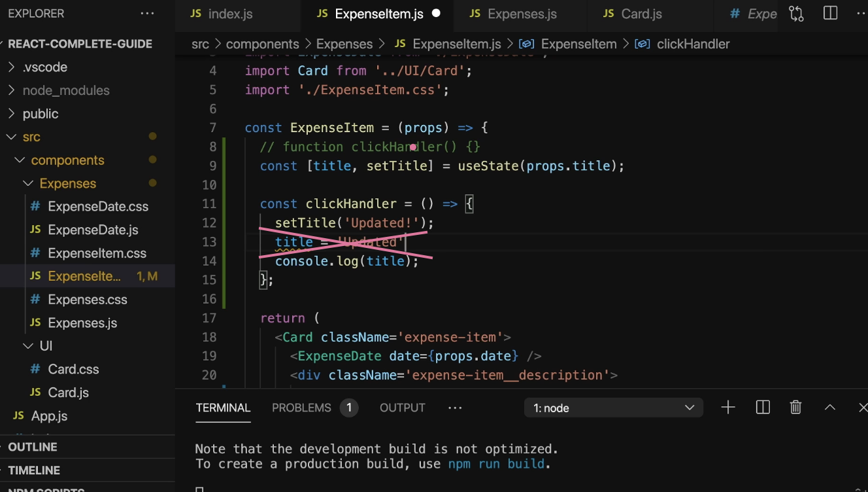Create a new terminal with plus icon
Image resolution: width=868 pixels, height=492 pixels.
click(728, 408)
